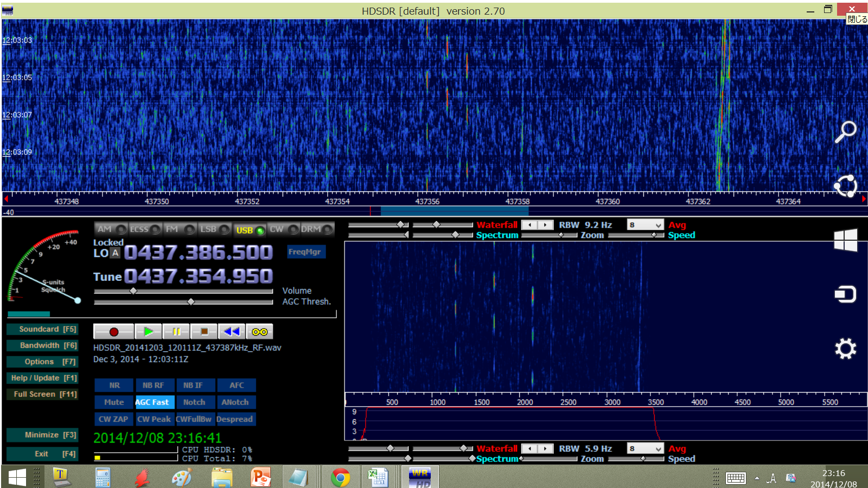The height and width of the screenshot is (488, 868).
Task: Decrease upper RBW with left arrow
Action: [x=530, y=224]
